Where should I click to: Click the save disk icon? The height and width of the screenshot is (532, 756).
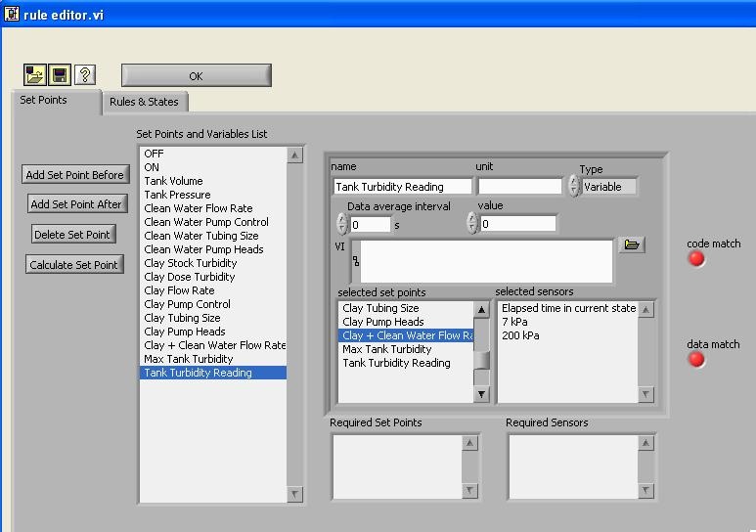pos(60,74)
